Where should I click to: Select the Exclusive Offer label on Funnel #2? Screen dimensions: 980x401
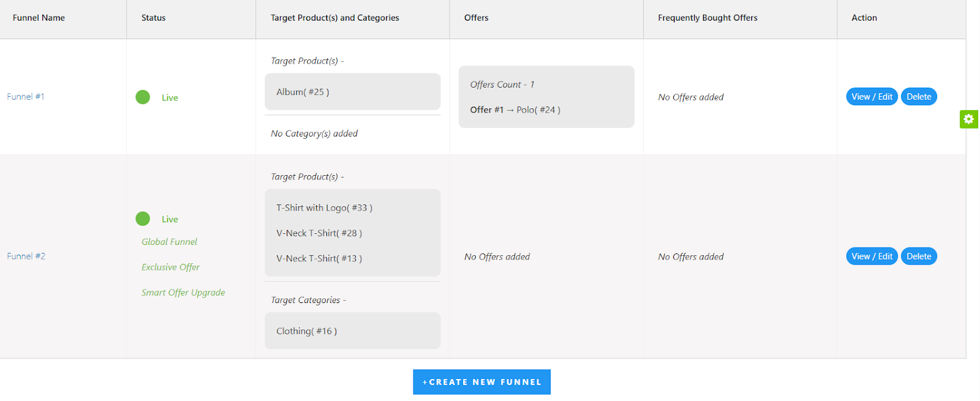point(170,267)
